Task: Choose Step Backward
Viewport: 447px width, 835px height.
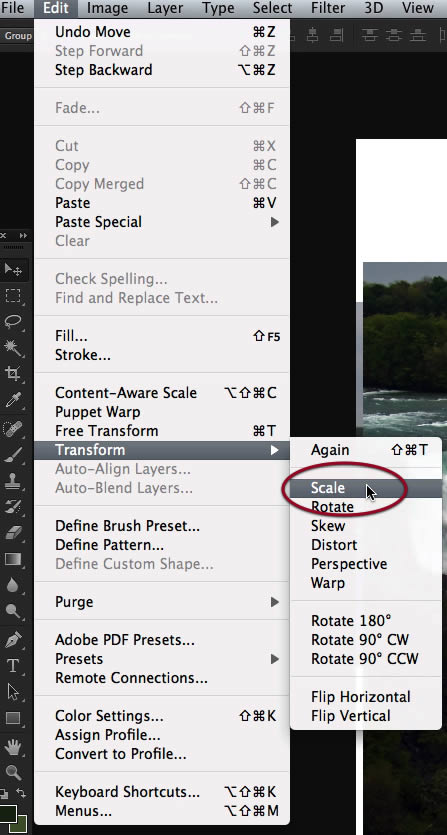Action: 162,70
